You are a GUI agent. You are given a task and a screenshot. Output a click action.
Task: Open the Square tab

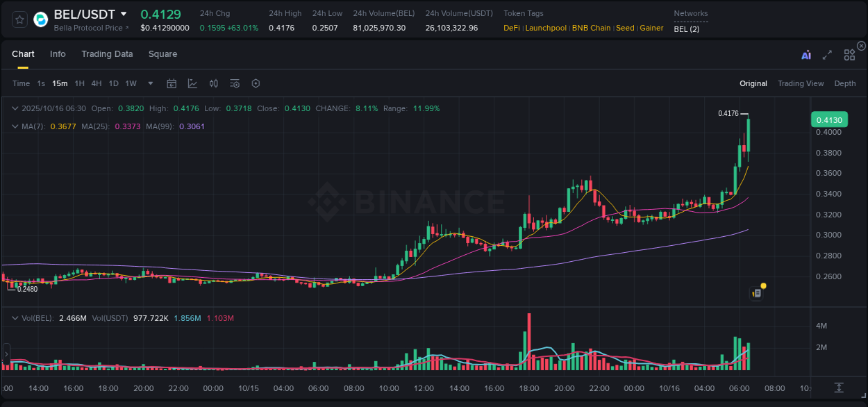click(x=162, y=53)
